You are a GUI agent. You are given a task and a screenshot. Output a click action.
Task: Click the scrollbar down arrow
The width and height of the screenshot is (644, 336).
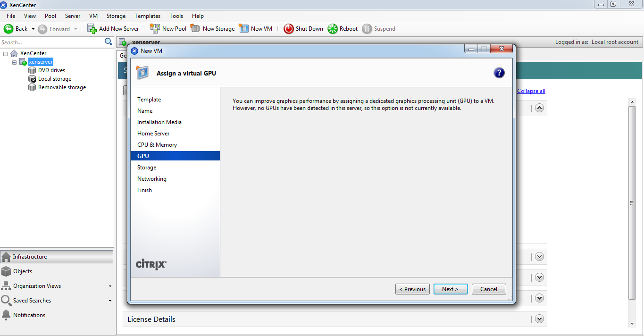(x=632, y=324)
